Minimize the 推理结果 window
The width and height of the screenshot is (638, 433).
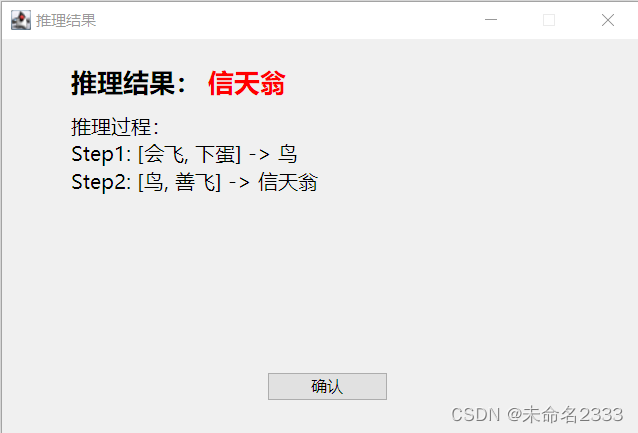491,20
